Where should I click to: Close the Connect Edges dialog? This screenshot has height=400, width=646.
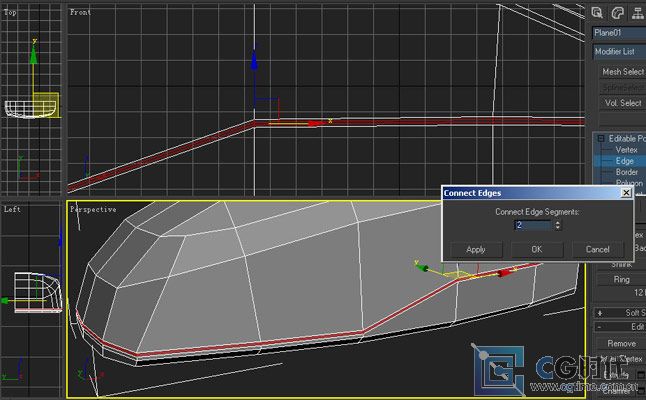tap(626, 192)
